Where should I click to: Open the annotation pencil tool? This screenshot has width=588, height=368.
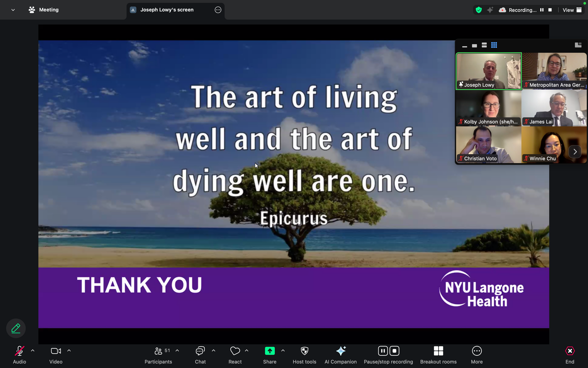[16, 328]
